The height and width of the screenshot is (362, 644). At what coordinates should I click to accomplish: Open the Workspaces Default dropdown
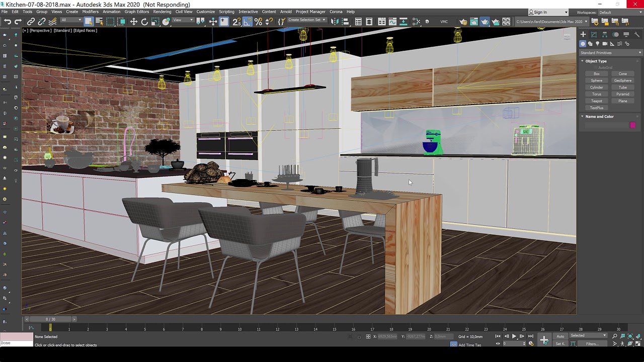(x=619, y=12)
